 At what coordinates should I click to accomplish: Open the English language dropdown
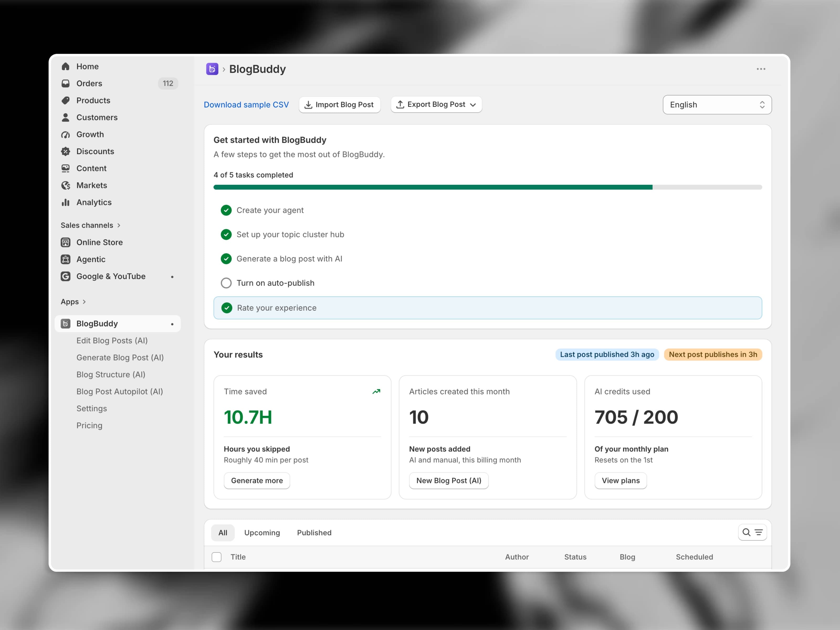[x=717, y=105]
